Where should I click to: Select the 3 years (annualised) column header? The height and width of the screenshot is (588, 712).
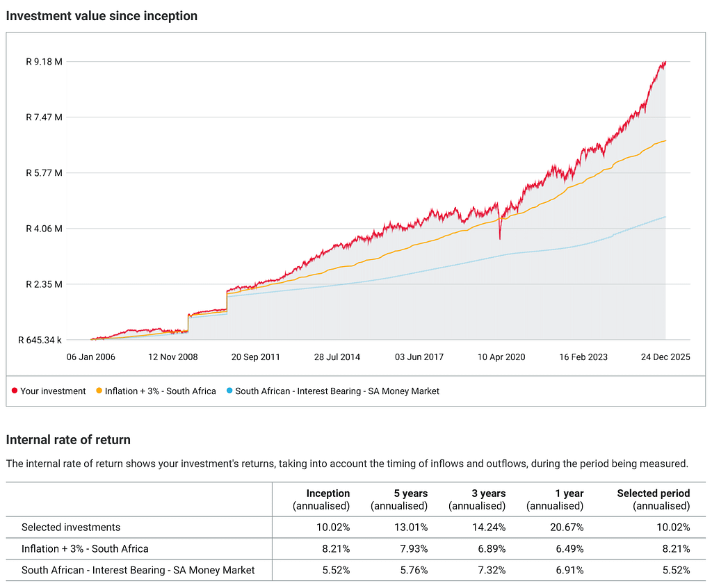coord(477,500)
